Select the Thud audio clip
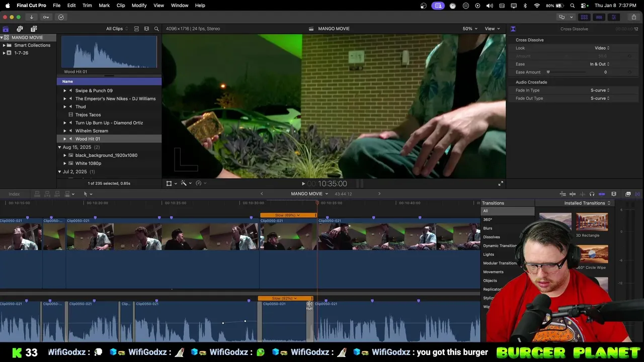 pos(80,107)
